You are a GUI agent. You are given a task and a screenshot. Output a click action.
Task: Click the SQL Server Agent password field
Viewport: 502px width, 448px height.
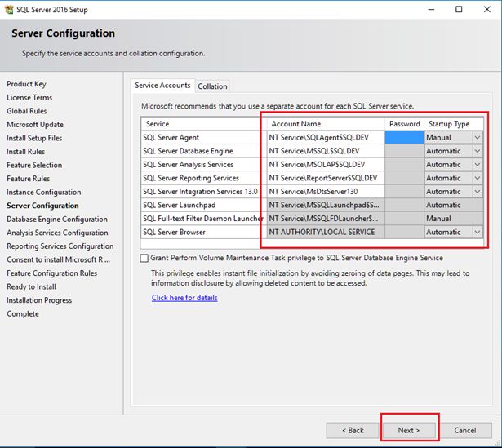[x=403, y=138]
